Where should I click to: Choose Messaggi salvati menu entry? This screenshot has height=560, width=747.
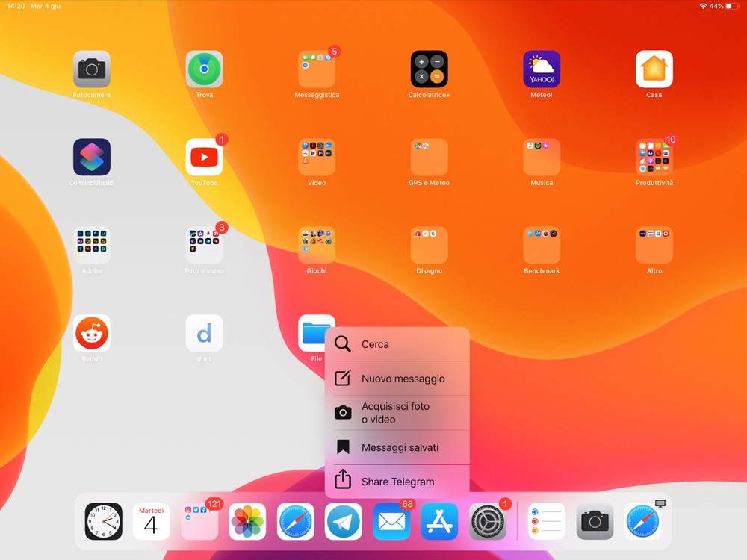click(x=397, y=447)
